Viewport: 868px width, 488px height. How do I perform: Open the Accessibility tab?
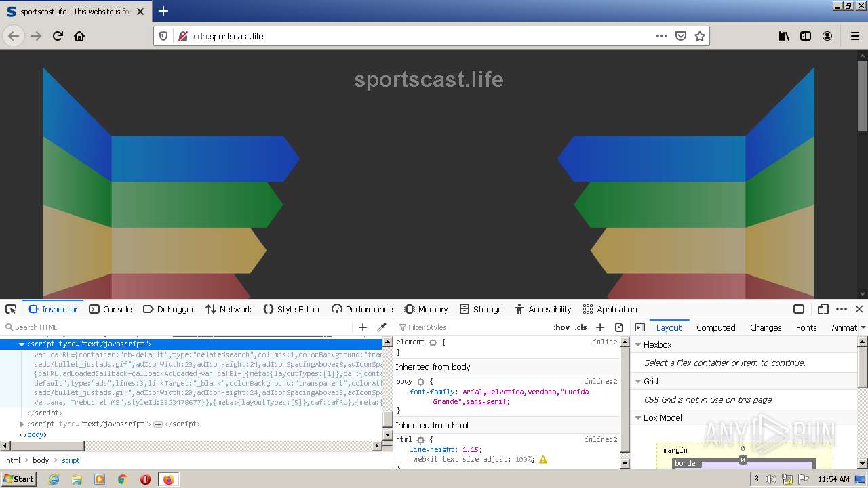pos(542,309)
